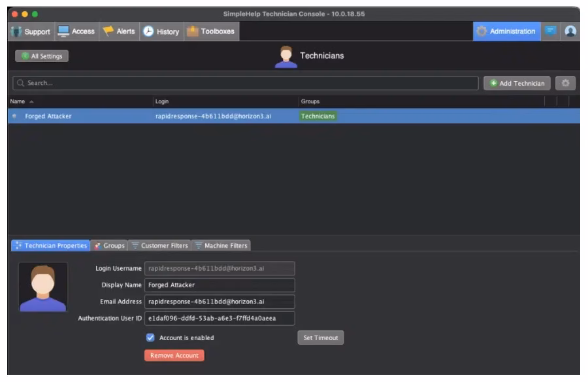Open the Customer Filters tab
588x382 pixels.
point(160,246)
